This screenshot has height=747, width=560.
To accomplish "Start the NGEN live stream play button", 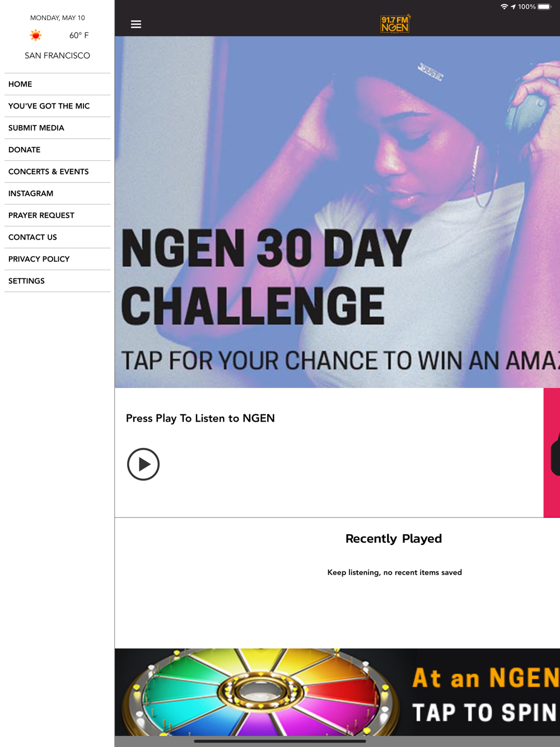I will [143, 464].
